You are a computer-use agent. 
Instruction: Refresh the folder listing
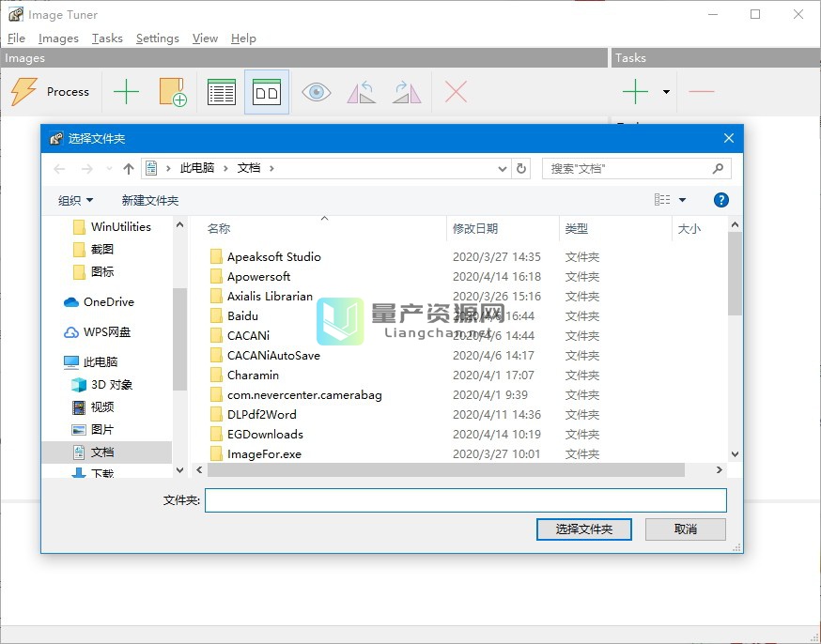(521, 168)
